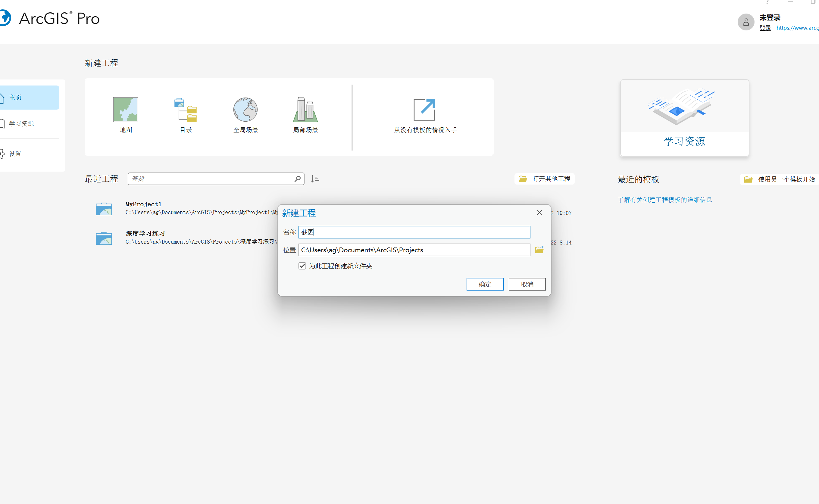Click the magnifier icon in the 查找 box
This screenshot has height=504, width=819.
pos(298,179)
